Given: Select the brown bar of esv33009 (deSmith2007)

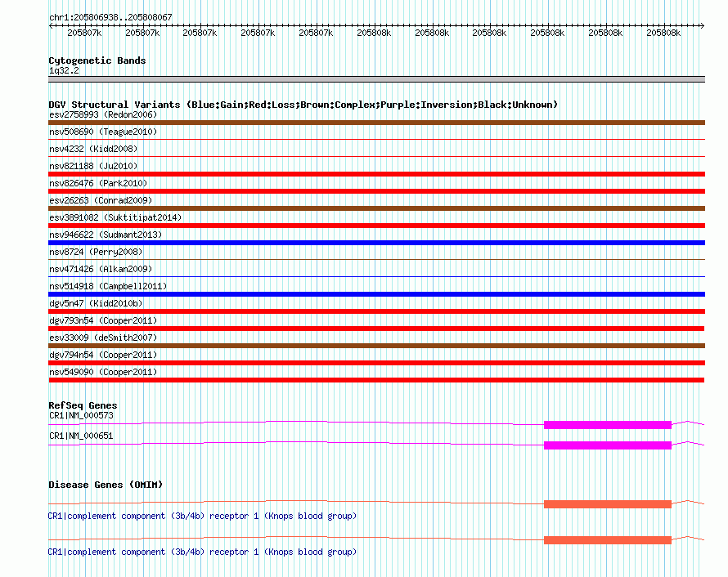Looking at the screenshot, I should 376,346.
